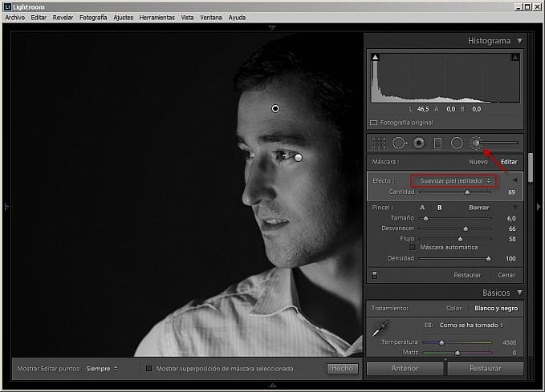
Task: Set treatment to Color
Action: [453, 309]
